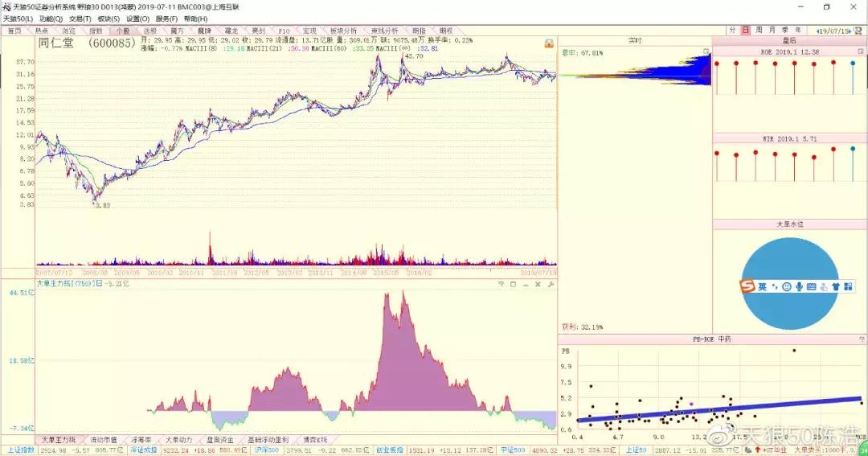Click the 大单水位 panel header
Viewport: 868px width, 456px height.
[789, 224]
